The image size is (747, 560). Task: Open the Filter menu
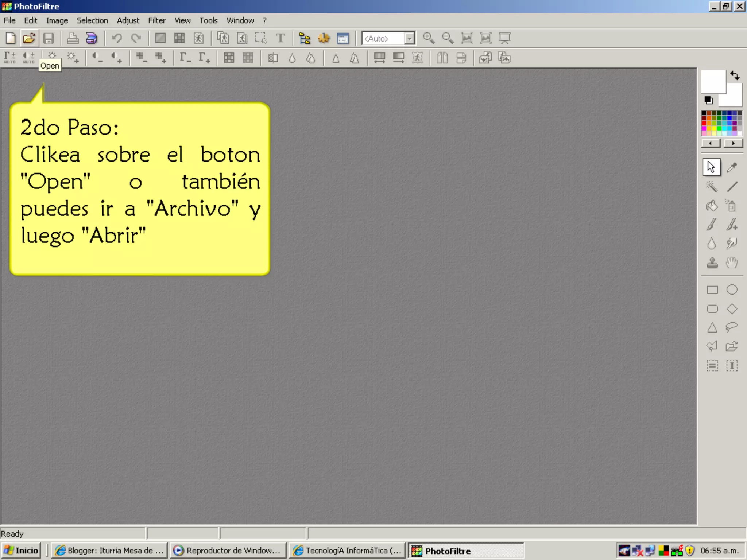156,20
